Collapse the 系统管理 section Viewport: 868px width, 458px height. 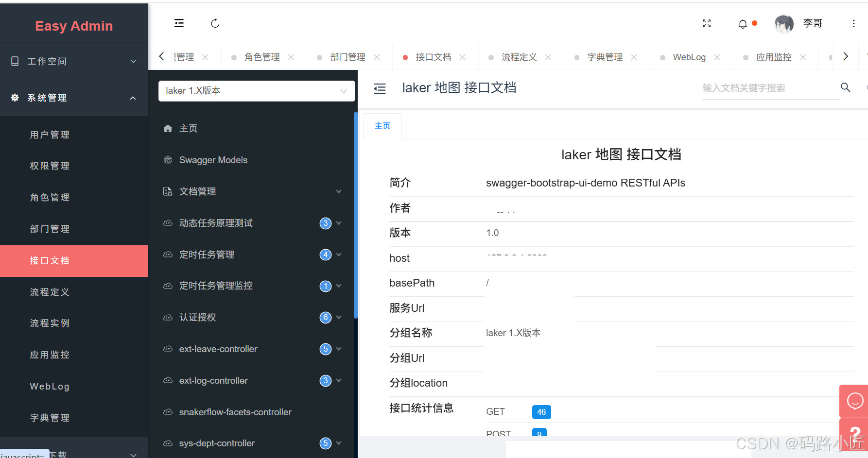coord(133,97)
